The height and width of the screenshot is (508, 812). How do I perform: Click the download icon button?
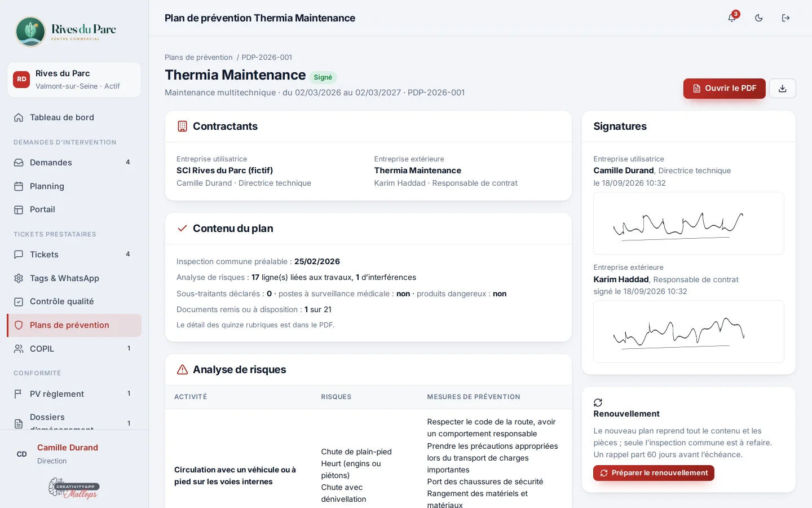pyautogui.click(x=783, y=89)
